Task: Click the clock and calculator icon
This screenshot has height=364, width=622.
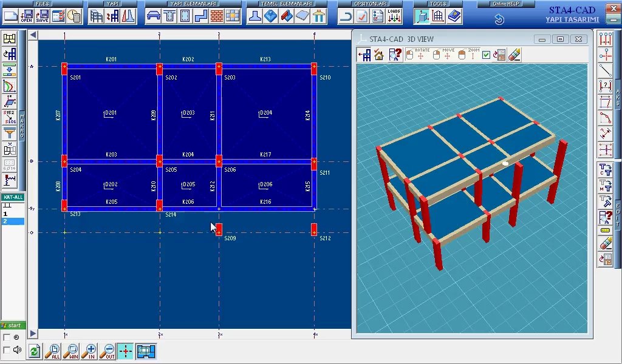Action: click(x=74, y=16)
